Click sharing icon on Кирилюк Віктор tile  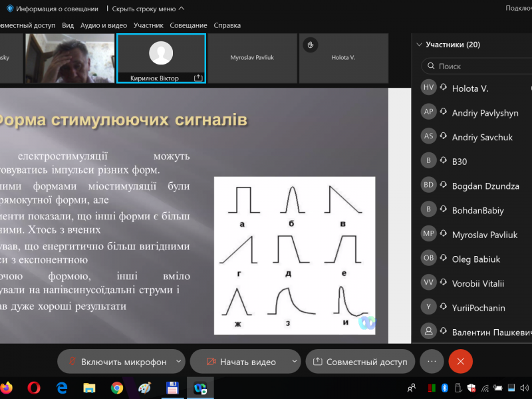click(198, 78)
